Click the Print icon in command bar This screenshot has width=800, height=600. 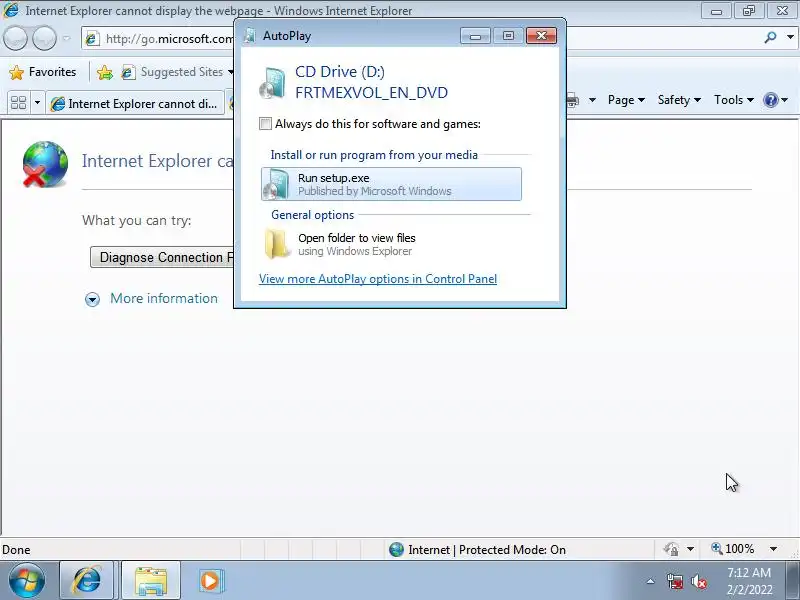573,100
